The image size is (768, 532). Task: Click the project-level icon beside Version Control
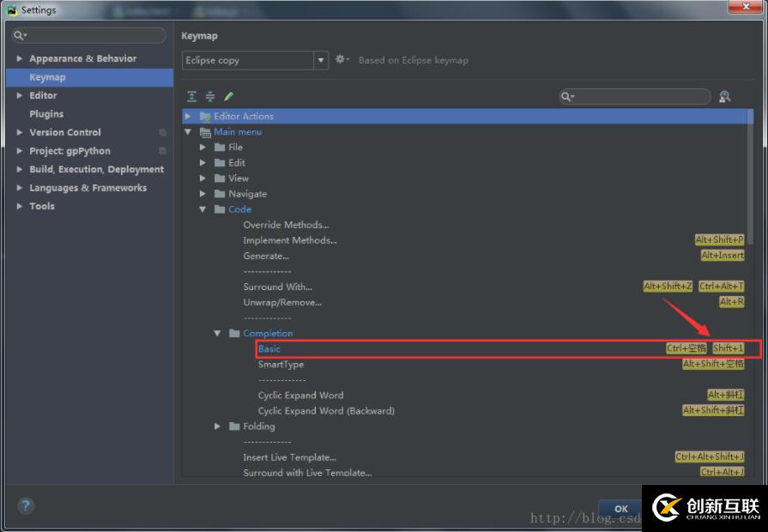tap(163, 132)
